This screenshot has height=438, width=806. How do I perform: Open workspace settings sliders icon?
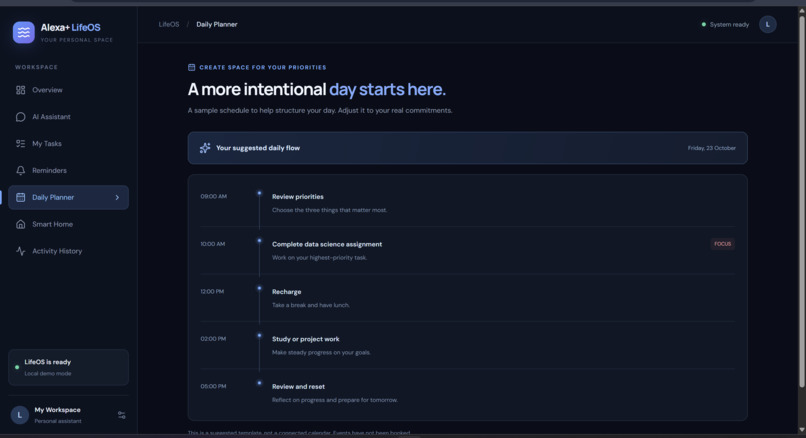click(122, 415)
